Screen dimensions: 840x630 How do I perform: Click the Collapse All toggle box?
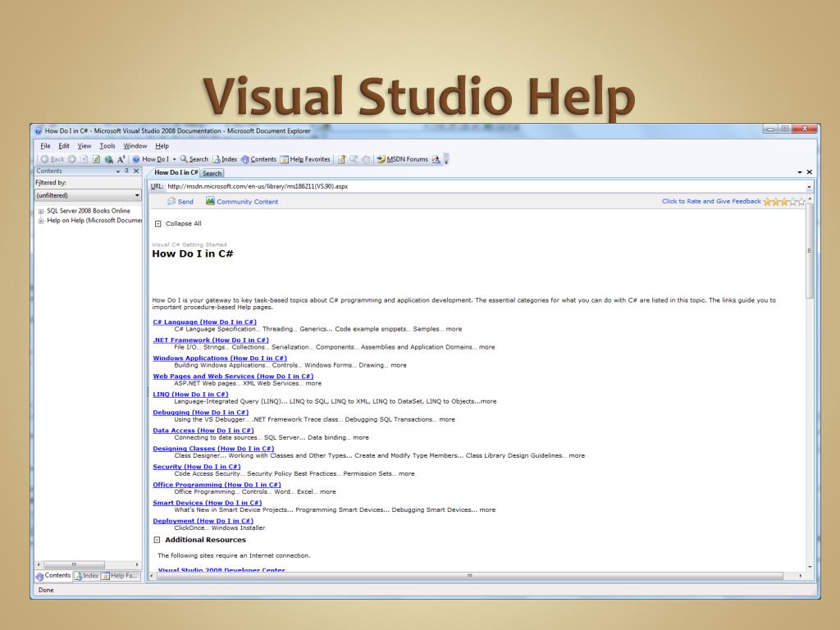(158, 224)
